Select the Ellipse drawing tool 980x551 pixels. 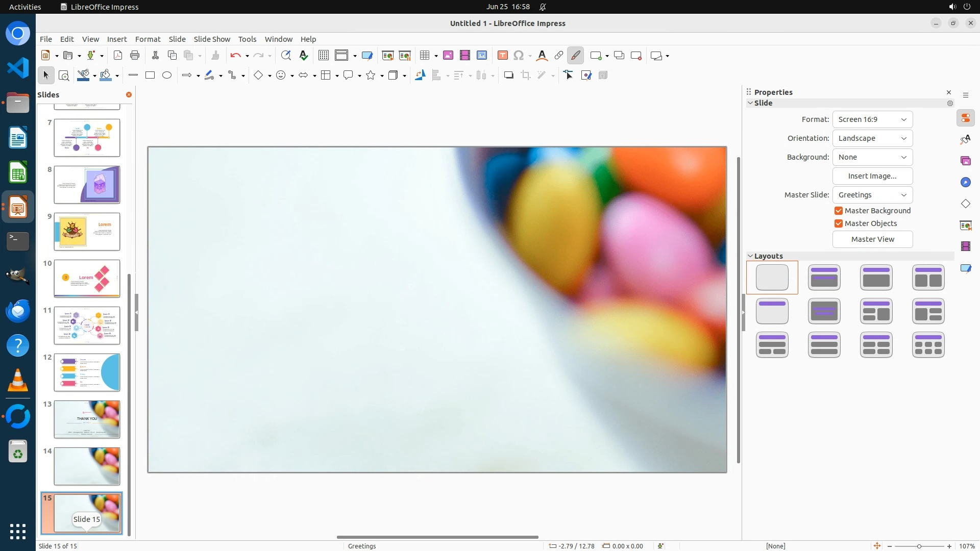click(167, 76)
